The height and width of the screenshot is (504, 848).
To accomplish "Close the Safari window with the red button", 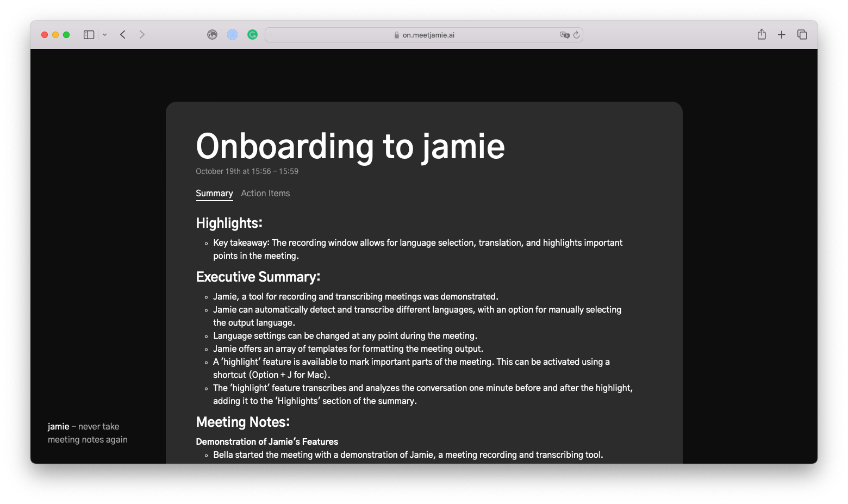I will [x=45, y=35].
